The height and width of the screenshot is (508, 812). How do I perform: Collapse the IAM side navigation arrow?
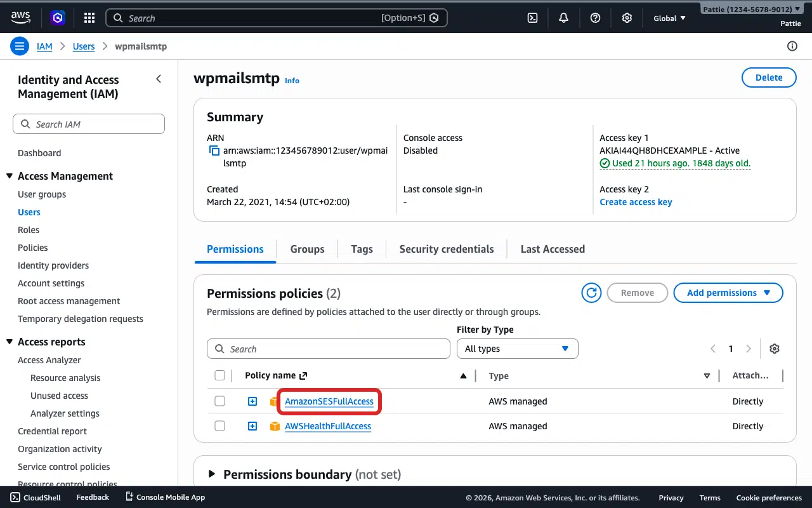coord(159,79)
